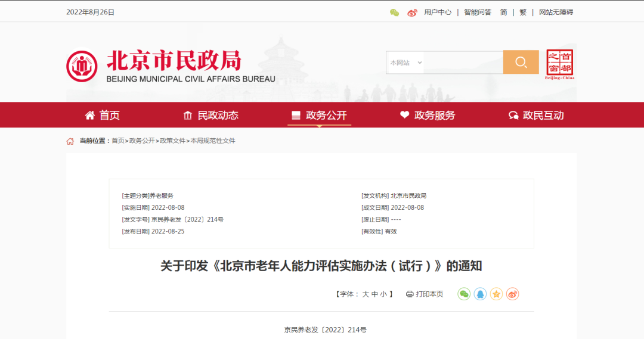Open the 政务公开 navigation tab

319,116
